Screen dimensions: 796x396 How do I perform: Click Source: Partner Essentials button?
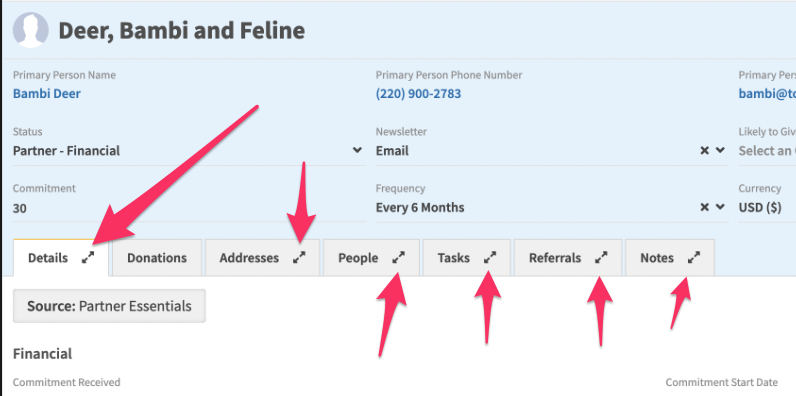[109, 306]
